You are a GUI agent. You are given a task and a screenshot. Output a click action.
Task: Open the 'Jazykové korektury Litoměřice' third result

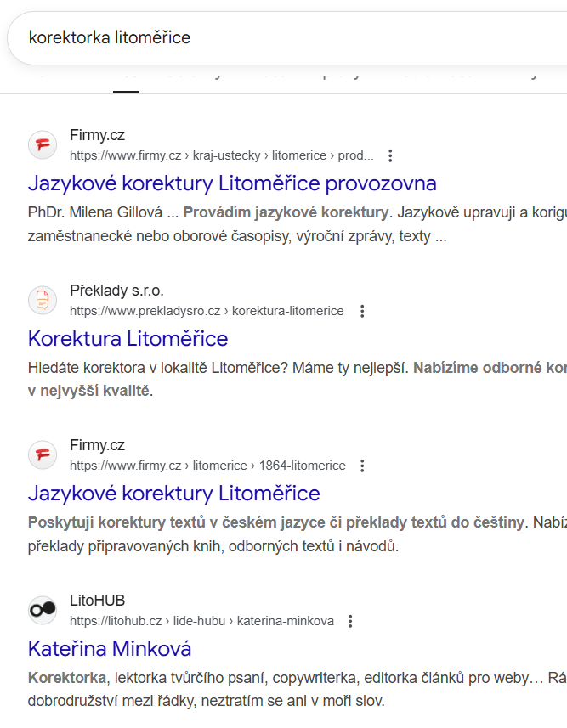(x=174, y=494)
